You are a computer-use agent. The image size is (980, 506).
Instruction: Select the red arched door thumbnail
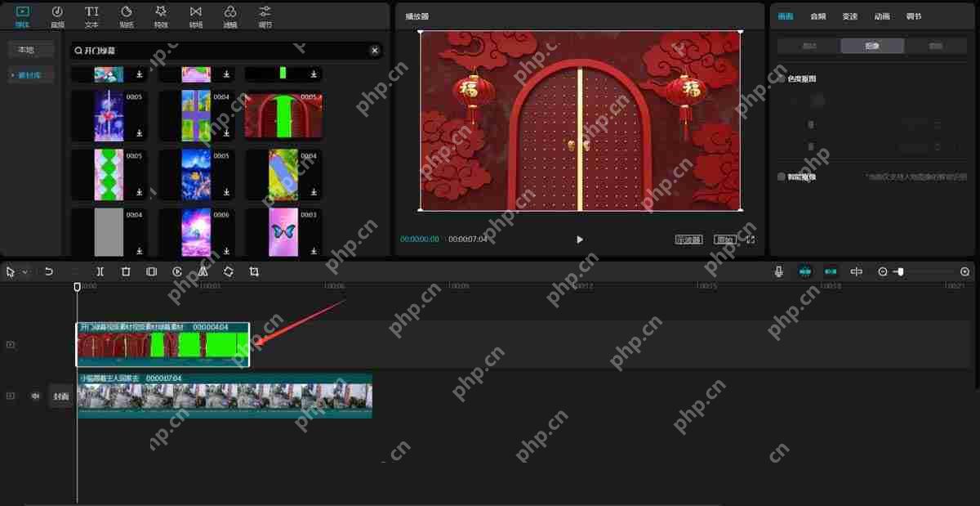[283, 115]
